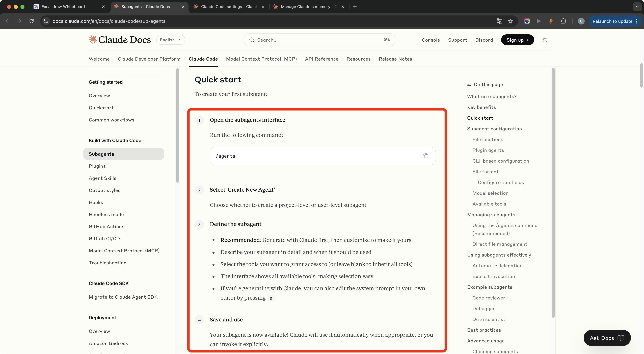The height and width of the screenshot is (354, 644).
Task: Open Headless mode in sidebar
Action: coord(106,214)
